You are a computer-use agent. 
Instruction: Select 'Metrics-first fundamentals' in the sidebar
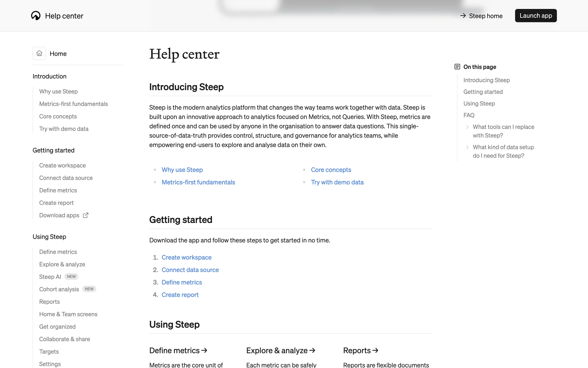point(73,104)
